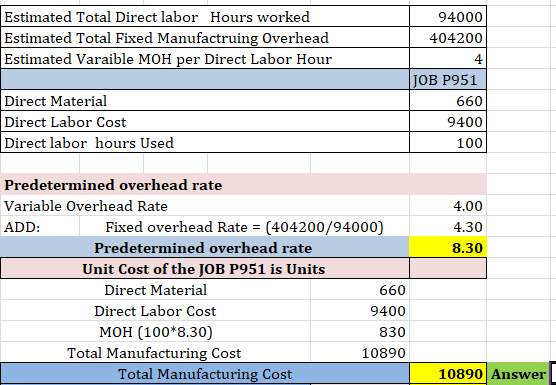Click 'MOH (100*8.30)' cell
556x385 pixels.
(x=155, y=331)
